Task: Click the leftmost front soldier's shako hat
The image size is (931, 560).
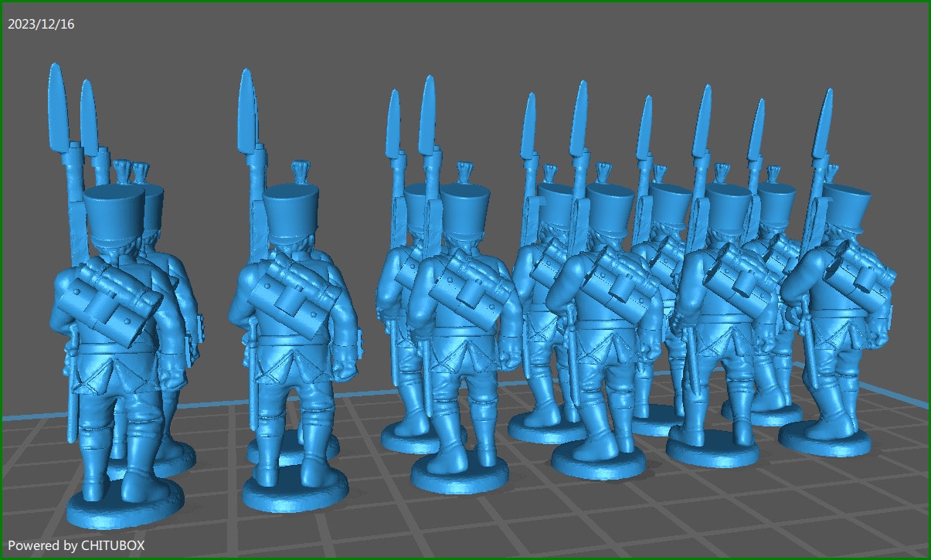Action: pos(114,214)
